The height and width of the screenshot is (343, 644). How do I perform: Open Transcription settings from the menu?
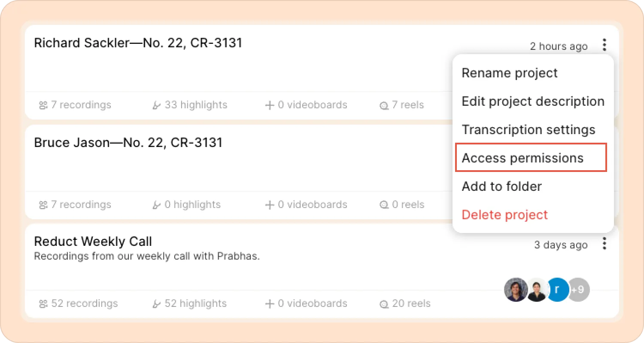tap(528, 130)
